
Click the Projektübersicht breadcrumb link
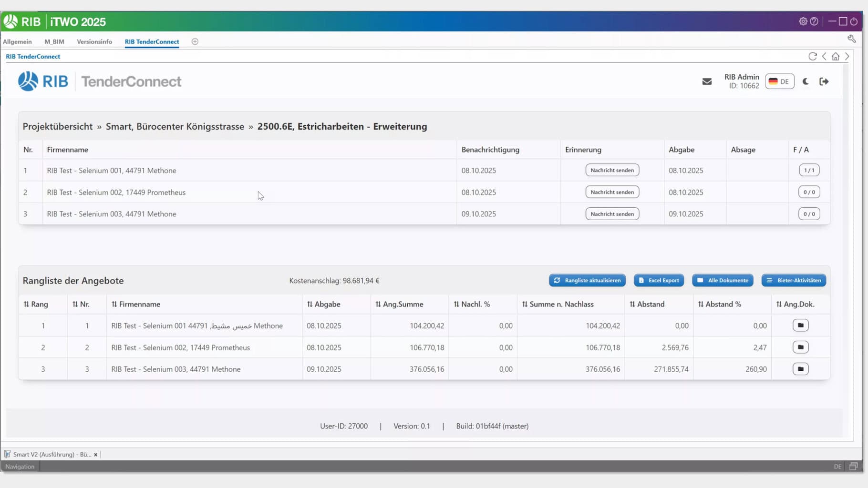tap(57, 126)
